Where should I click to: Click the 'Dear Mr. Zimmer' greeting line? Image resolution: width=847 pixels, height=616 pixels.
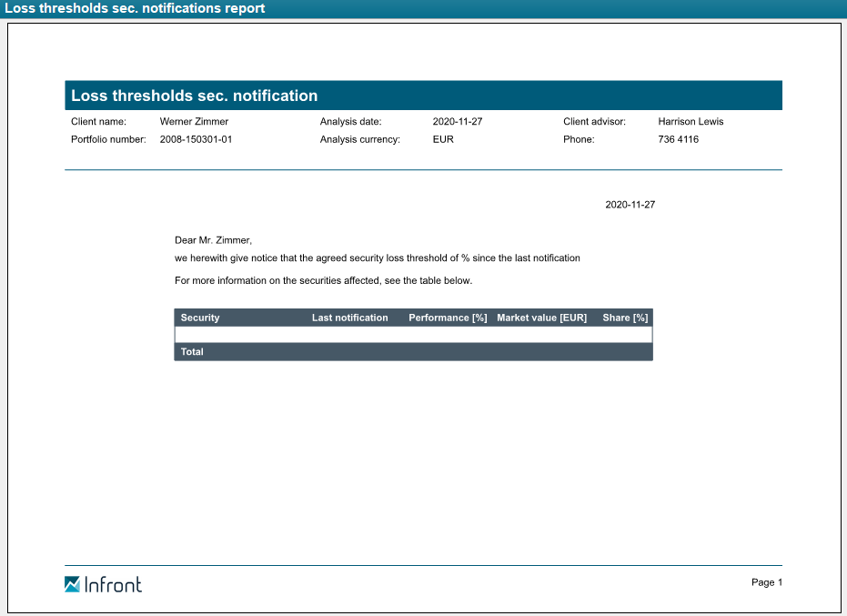pos(213,240)
